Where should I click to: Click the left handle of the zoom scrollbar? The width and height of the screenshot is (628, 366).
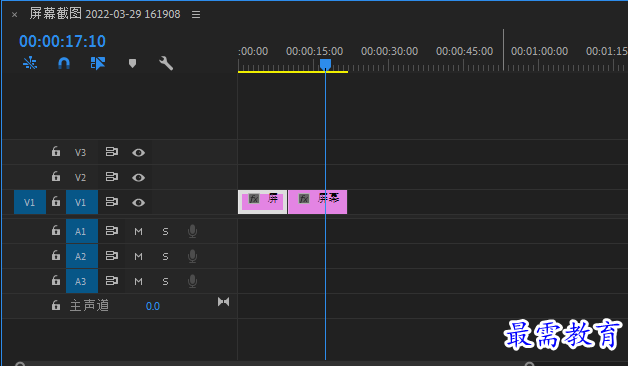[x=20, y=364]
